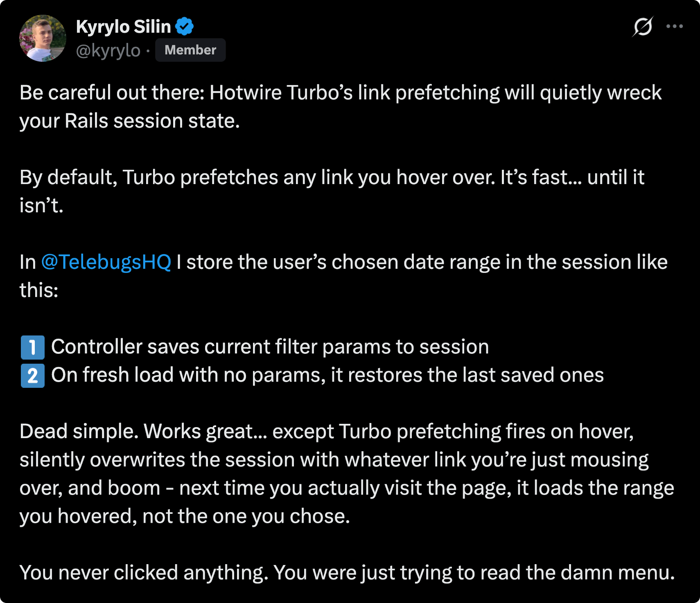Screen dimensions: 700x603
Task: Open the @TelebugsHQ mention link
Action: pos(106,262)
